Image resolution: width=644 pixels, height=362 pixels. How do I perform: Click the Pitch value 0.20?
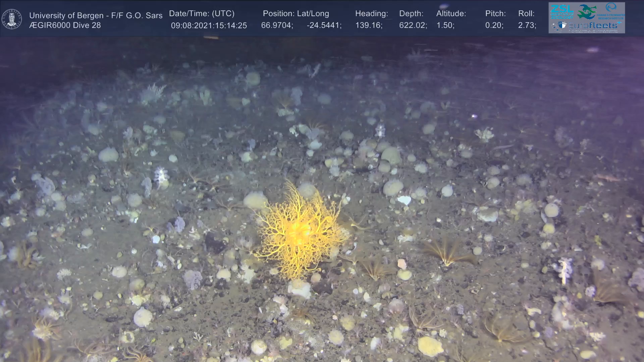pyautogui.click(x=494, y=25)
